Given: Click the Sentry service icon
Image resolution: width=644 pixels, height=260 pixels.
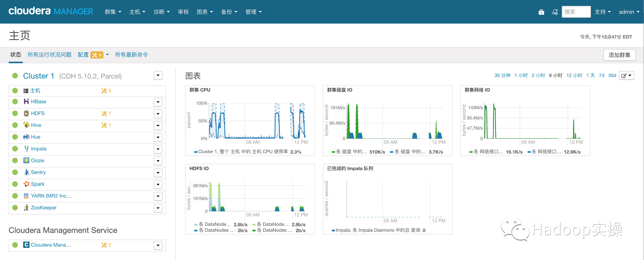Looking at the screenshot, I should tap(26, 172).
